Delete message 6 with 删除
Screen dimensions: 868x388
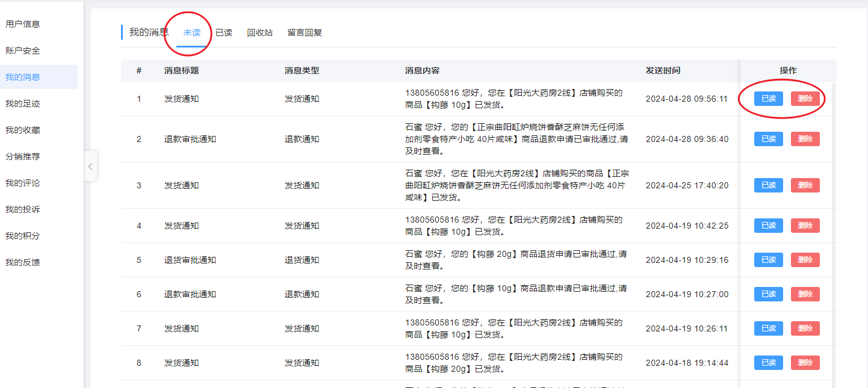coord(805,294)
